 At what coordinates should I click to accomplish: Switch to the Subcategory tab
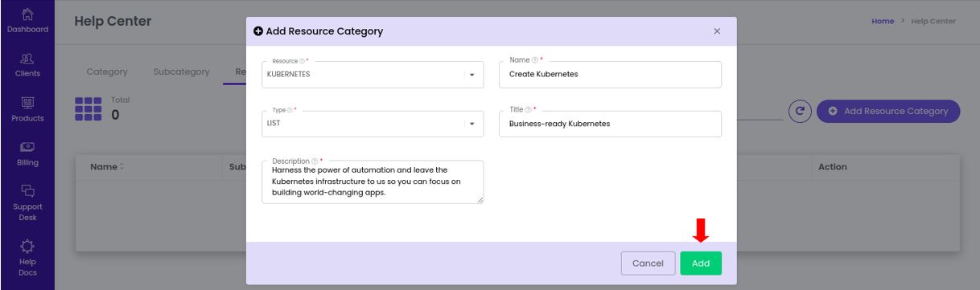181,71
